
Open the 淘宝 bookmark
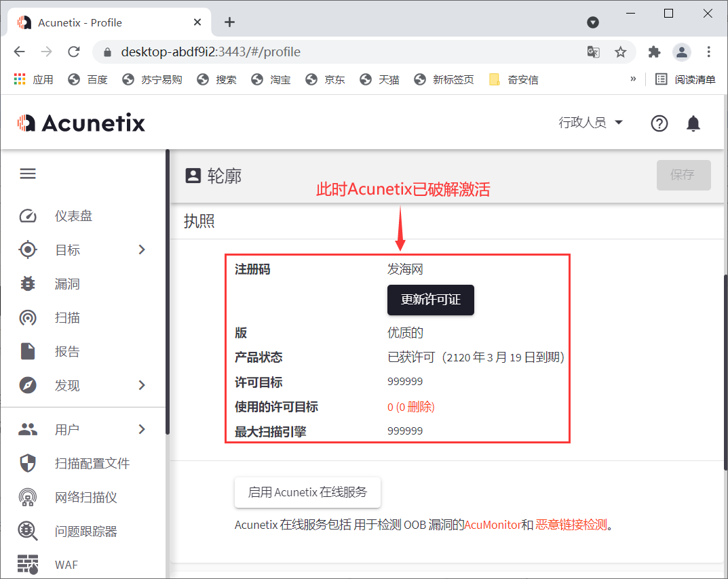tap(271, 80)
